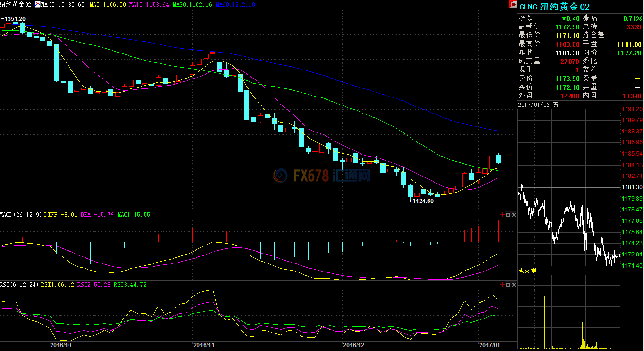Click the 1181.30 reference price scale label
Screen dimensions: 644x351
(x=632, y=187)
